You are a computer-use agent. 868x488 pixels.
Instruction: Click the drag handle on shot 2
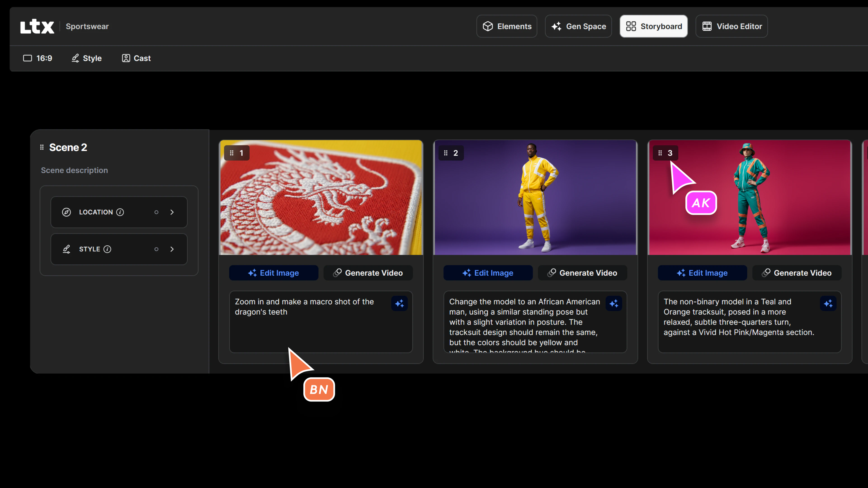[446, 153]
